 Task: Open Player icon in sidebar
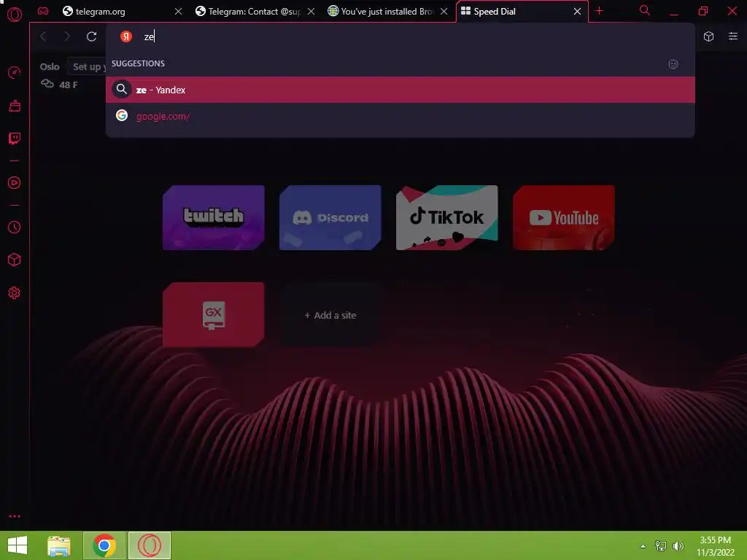[15, 183]
